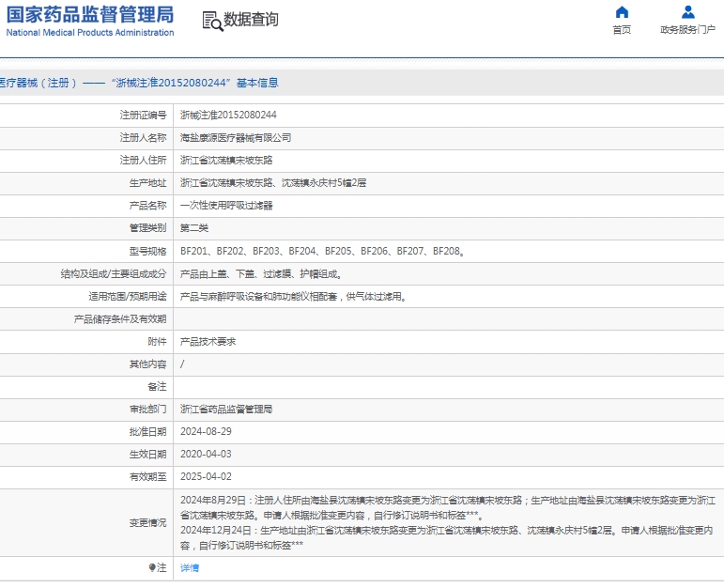Screen dimensions: 724x588
Task: Click the 有效期至 label
Action: point(147,477)
